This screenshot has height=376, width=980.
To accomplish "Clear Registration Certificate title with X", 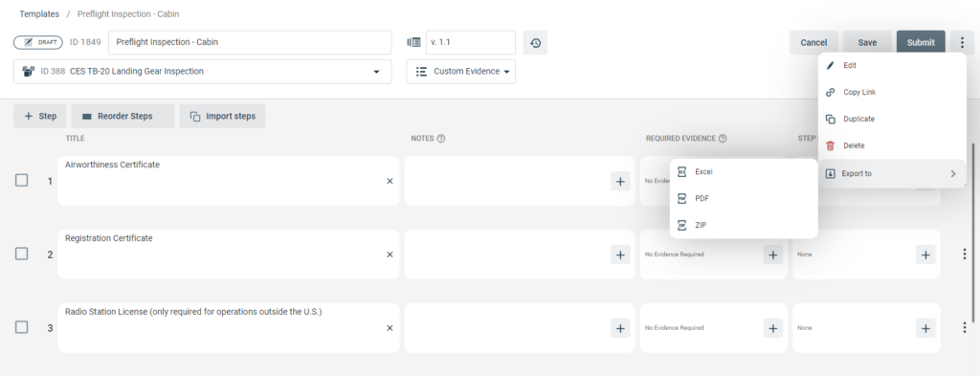I will [x=390, y=254].
